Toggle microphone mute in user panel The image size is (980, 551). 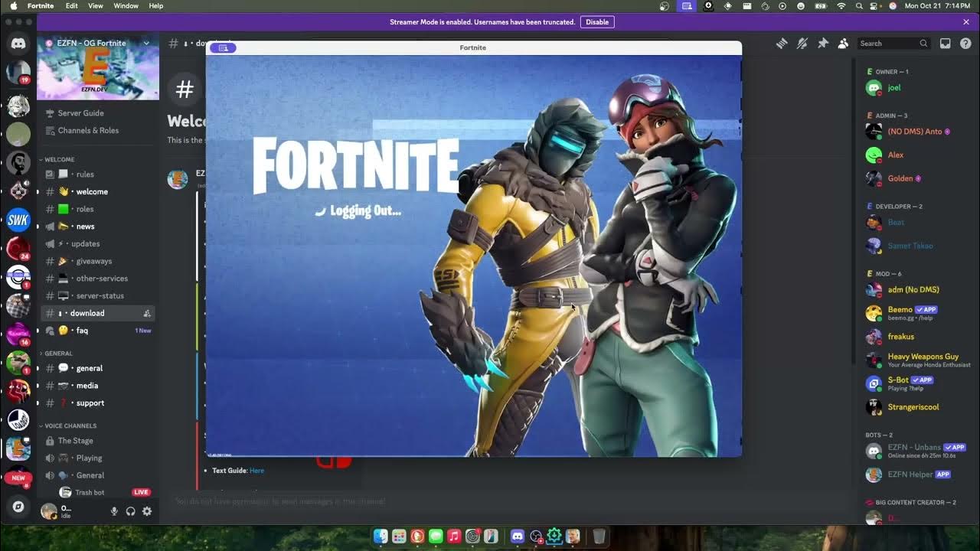coord(114,511)
